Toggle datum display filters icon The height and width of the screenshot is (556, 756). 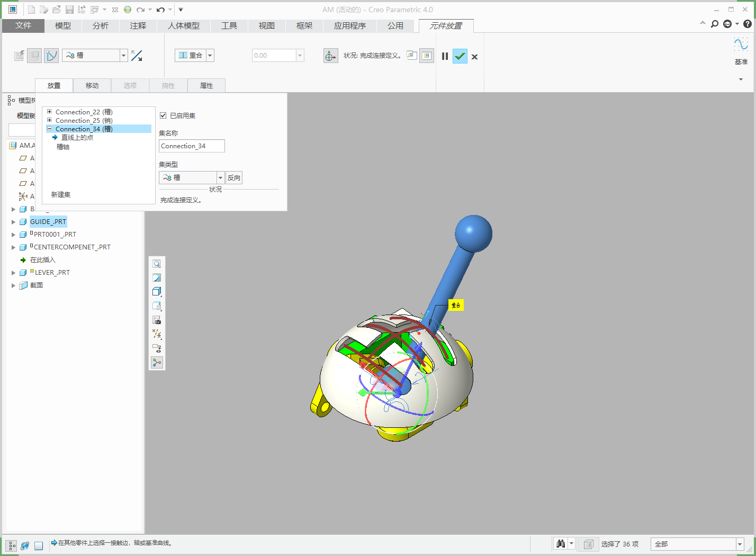(157, 334)
